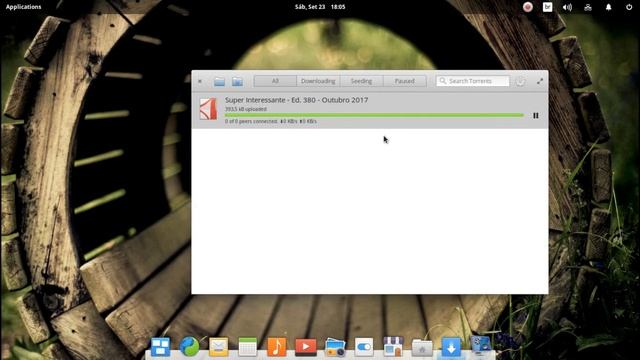Click the red recording indicator in the panel

pyautogui.click(x=528, y=7)
